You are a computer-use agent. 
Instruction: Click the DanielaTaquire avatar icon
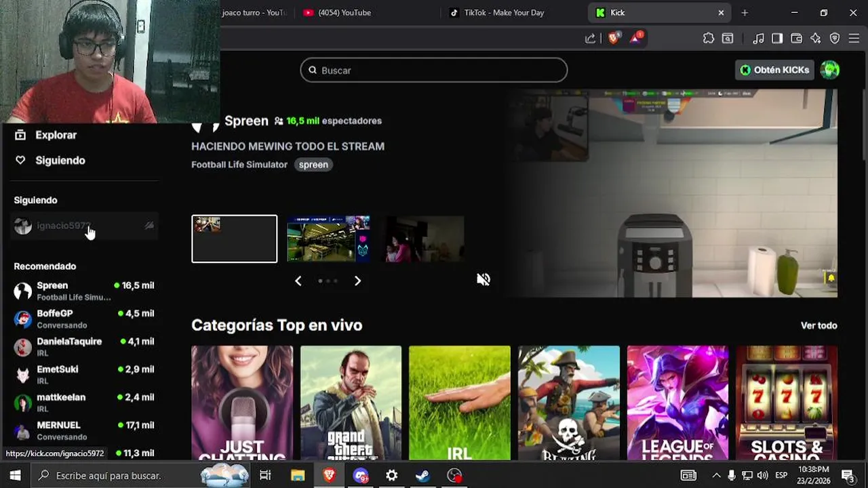pyautogui.click(x=23, y=346)
